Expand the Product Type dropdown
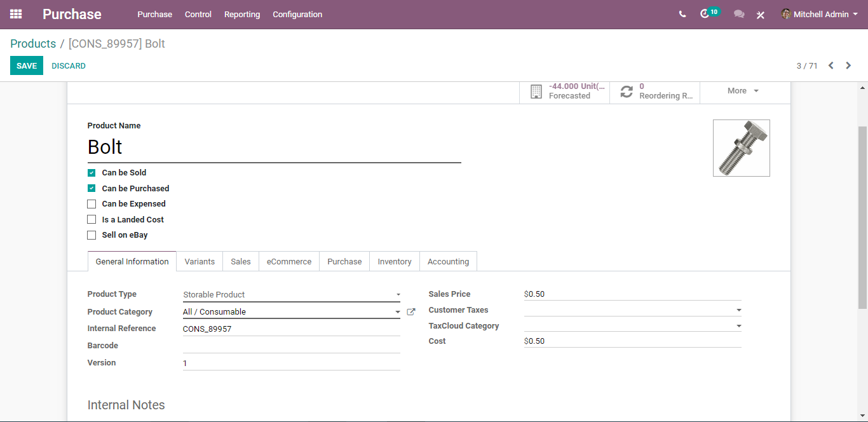 click(292, 295)
